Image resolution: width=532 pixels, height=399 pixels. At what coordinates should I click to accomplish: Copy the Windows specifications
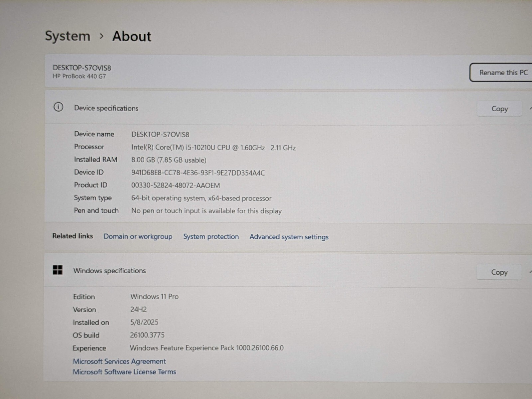tap(499, 272)
